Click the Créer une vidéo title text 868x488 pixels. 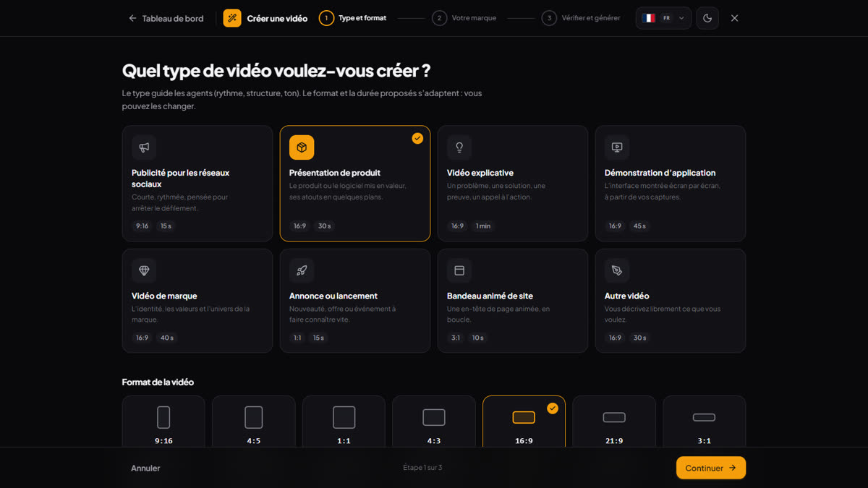(x=277, y=18)
